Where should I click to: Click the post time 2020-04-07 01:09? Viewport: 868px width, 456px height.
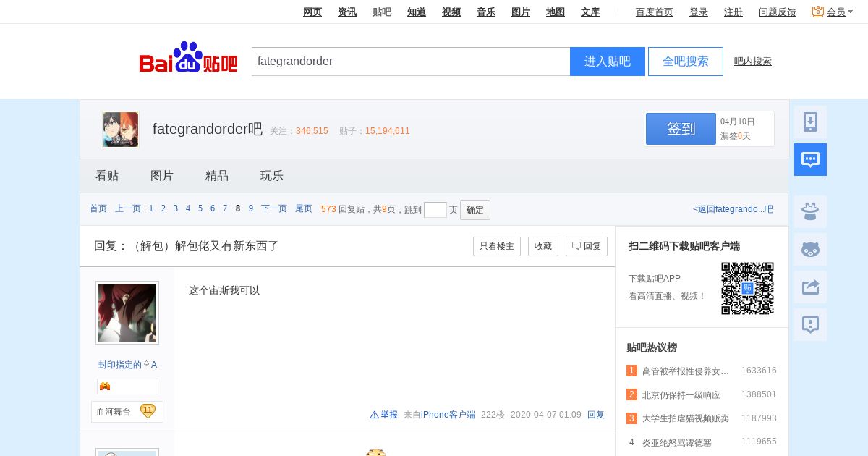coord(546,415)
